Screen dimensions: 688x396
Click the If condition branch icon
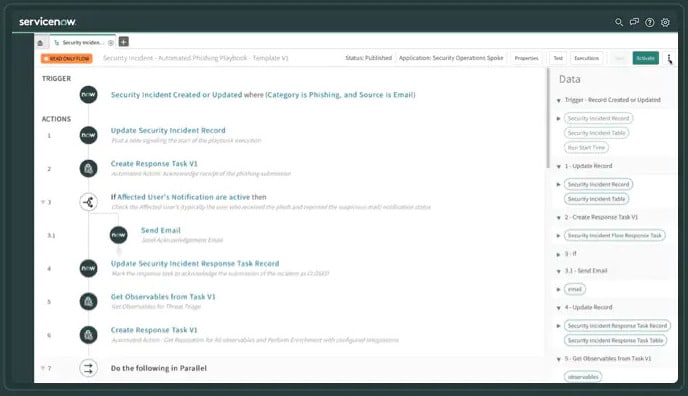pyautogui.click(x=89, y=202)
